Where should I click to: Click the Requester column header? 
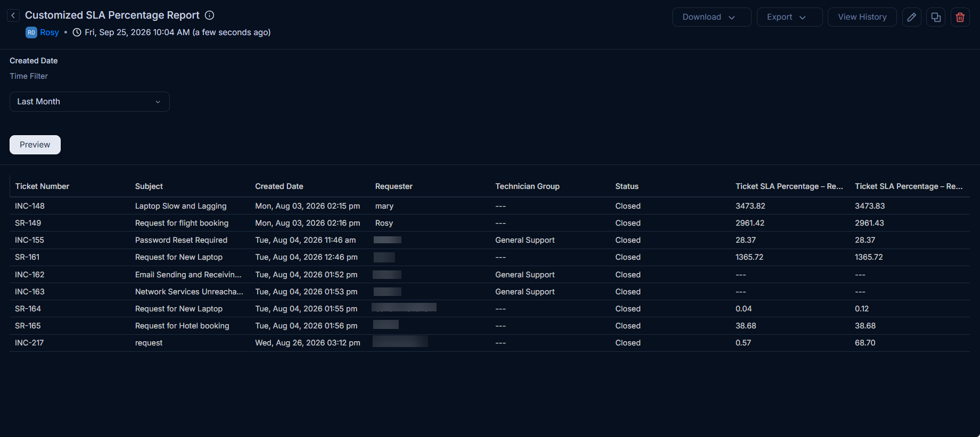point(394,186)
